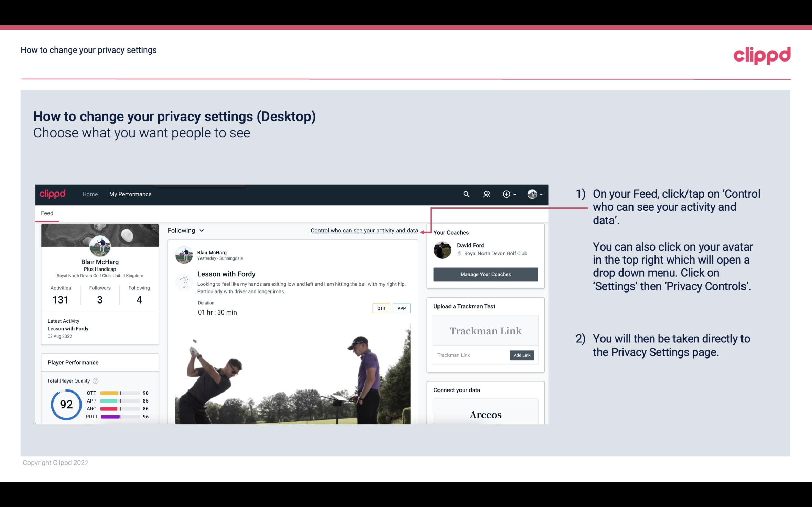Click the Home tab in navigation

click(x=90, y=194)
